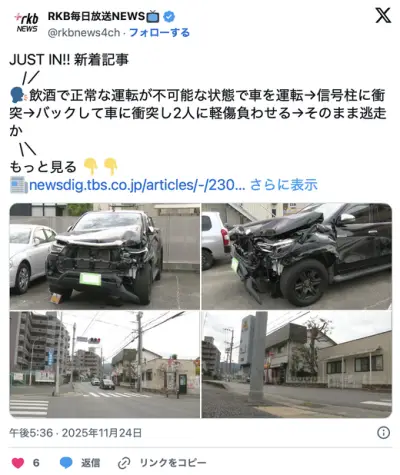Click the reply speech bubble icon
Screen dimensions: 400x475
(x=66, y=463)
